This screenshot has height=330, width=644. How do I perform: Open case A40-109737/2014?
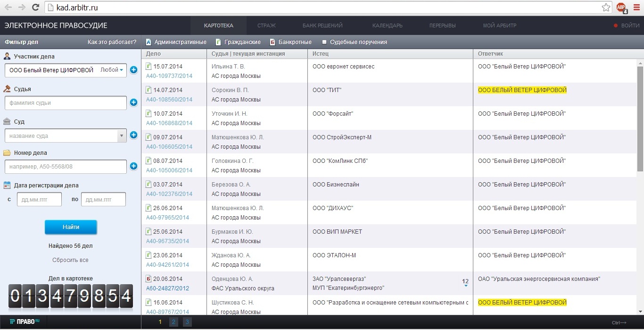tap(169, 76)
